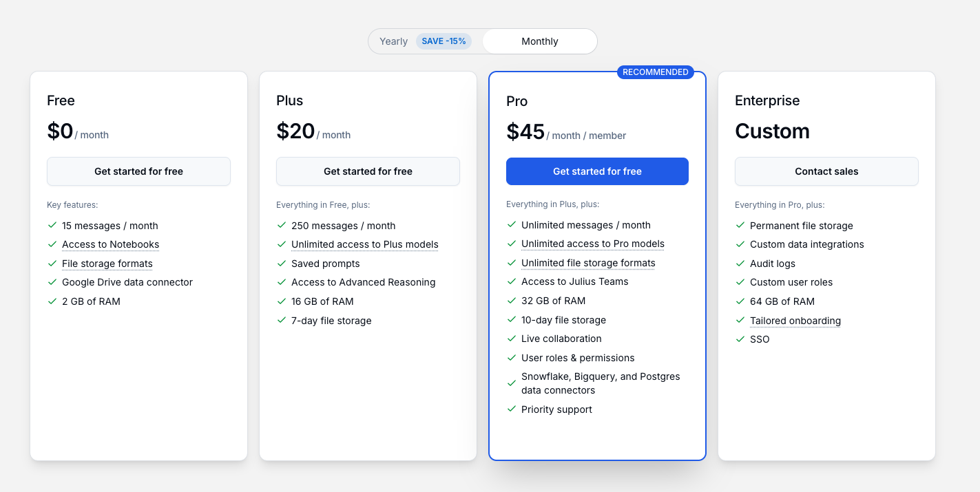The width and height of the screenshot is (980, 492).
Task: Click the checkmark beside "Audit logs"
Action: tap(740, 264)
